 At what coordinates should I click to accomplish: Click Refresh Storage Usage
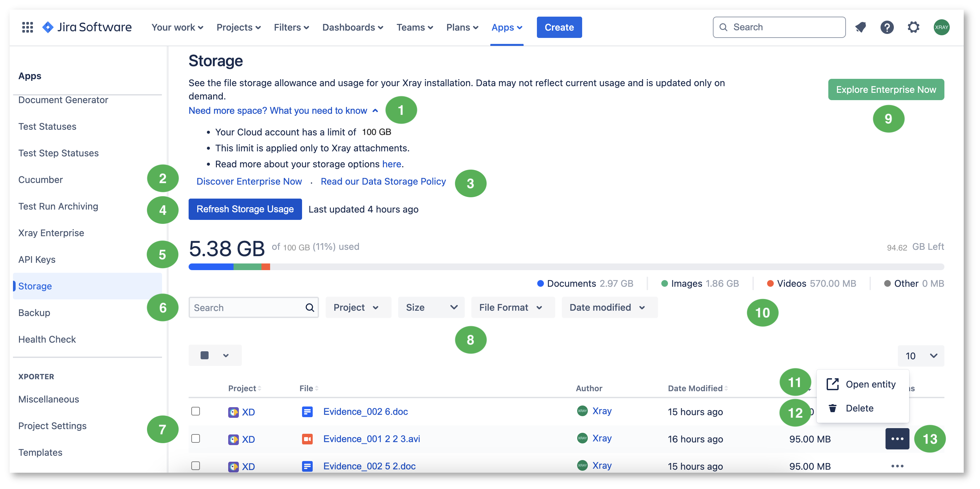point(245,209)
